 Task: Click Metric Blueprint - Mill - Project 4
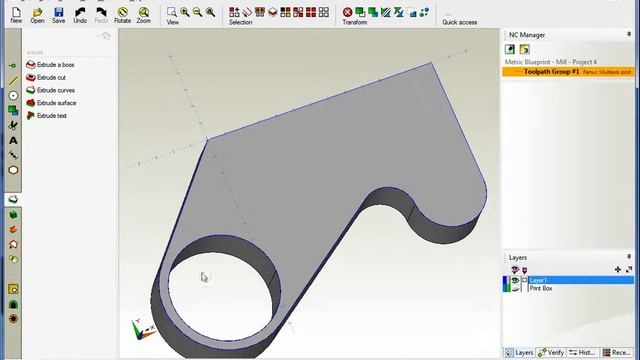[x=551, y=62]
